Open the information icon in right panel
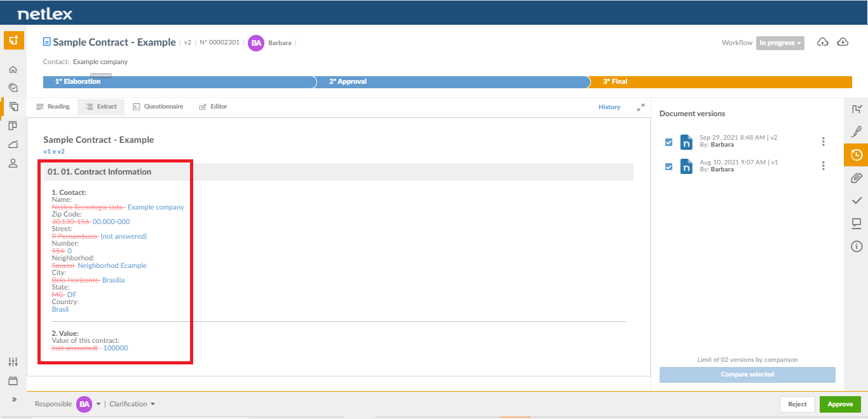Viewport: 868px width, 419px height. click(857, 246)
